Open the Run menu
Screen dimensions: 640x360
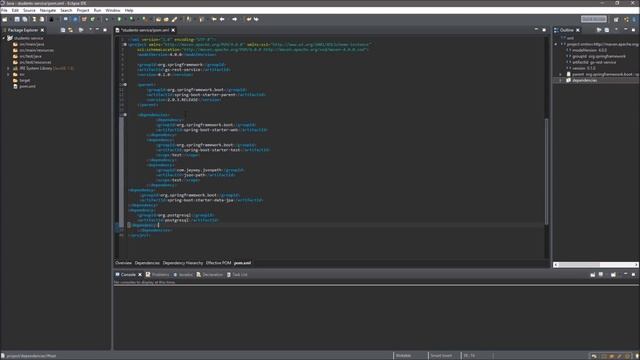97,10
